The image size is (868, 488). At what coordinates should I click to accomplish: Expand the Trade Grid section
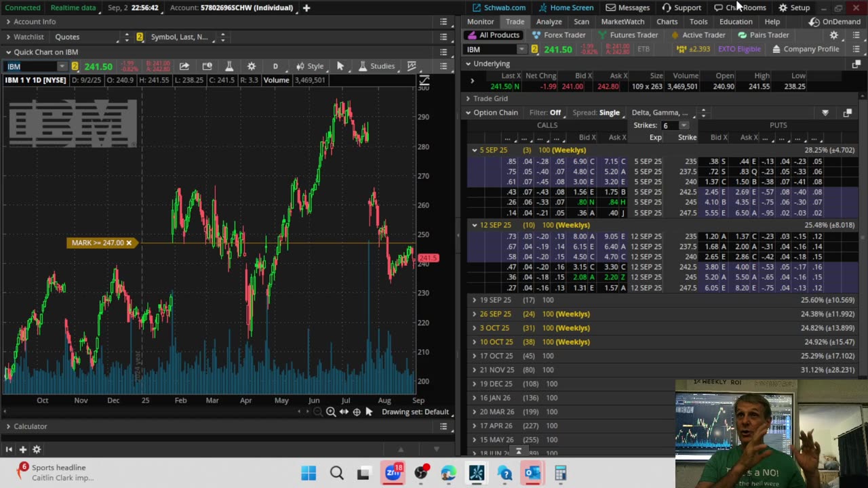(x=468, y=98)
